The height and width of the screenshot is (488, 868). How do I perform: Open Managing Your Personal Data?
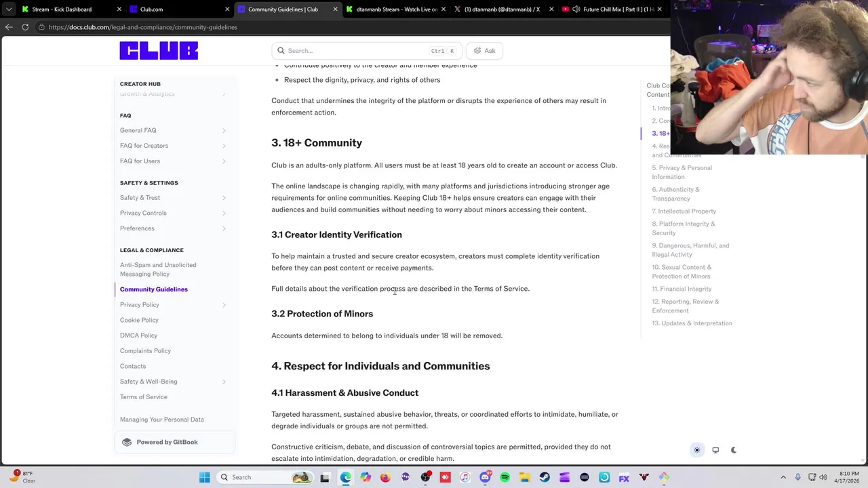point(162,420)
